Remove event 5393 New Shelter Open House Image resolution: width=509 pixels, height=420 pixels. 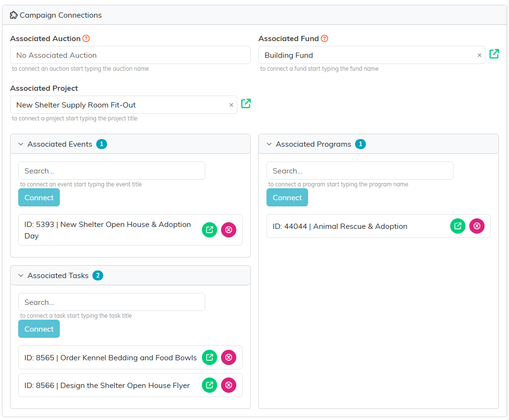[x=229, y=230]
